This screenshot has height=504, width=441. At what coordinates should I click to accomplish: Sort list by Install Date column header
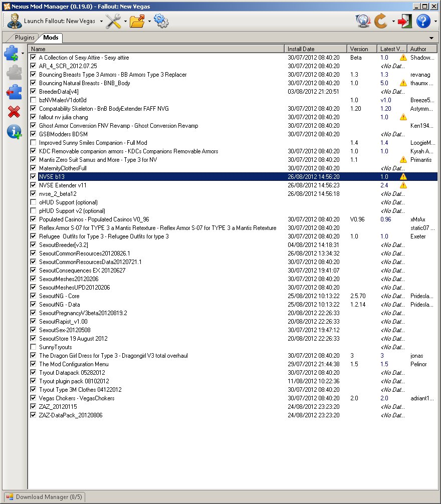[x=316, y=49]
